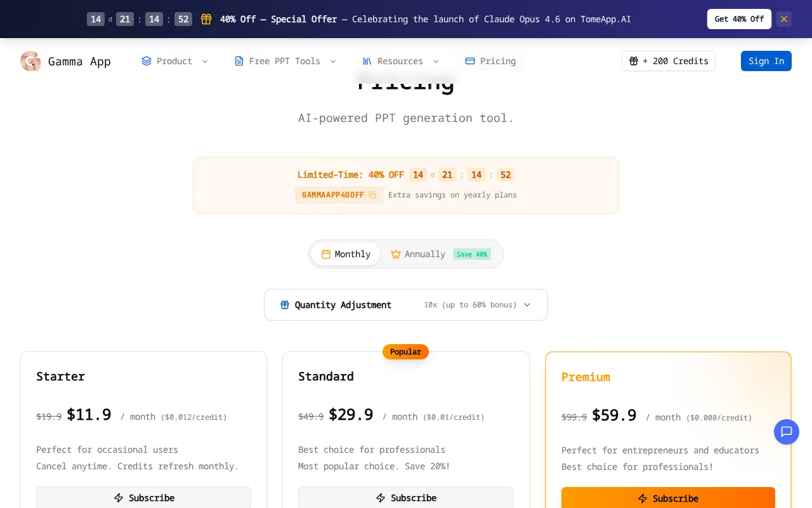Go to the Pricing page
This screenshot has width=812, height=508.
[490, 61]
